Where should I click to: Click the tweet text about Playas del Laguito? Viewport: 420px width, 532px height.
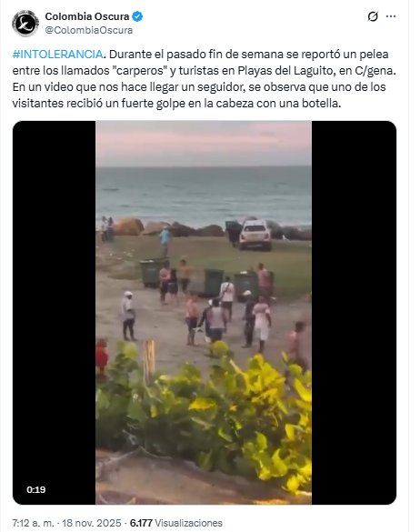tap(205, 79)
